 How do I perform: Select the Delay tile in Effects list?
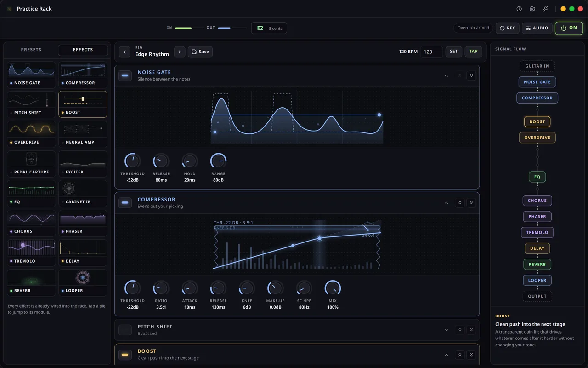point(83,253)
